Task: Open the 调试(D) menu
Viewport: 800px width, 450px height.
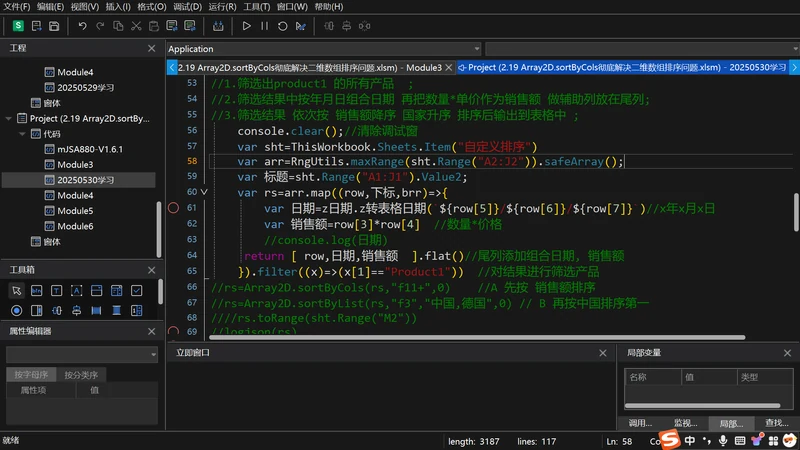Action: [187, 7]
